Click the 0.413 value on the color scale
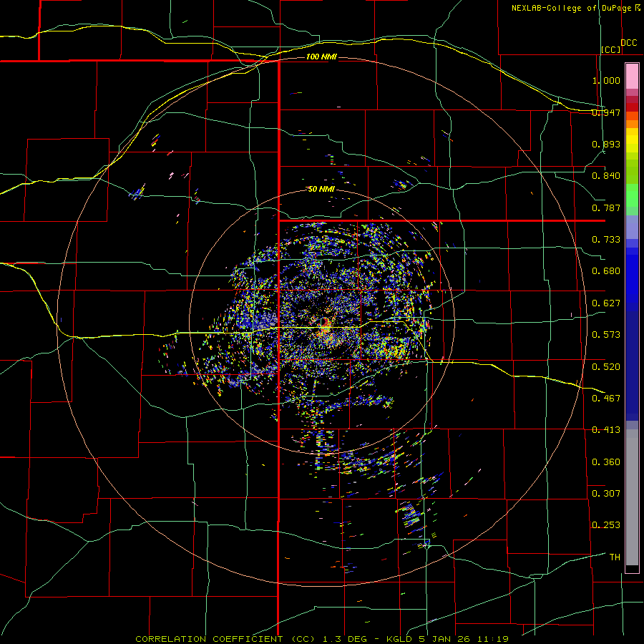The height and width of the screenshot is (644, 644). [x=606, y=430]
